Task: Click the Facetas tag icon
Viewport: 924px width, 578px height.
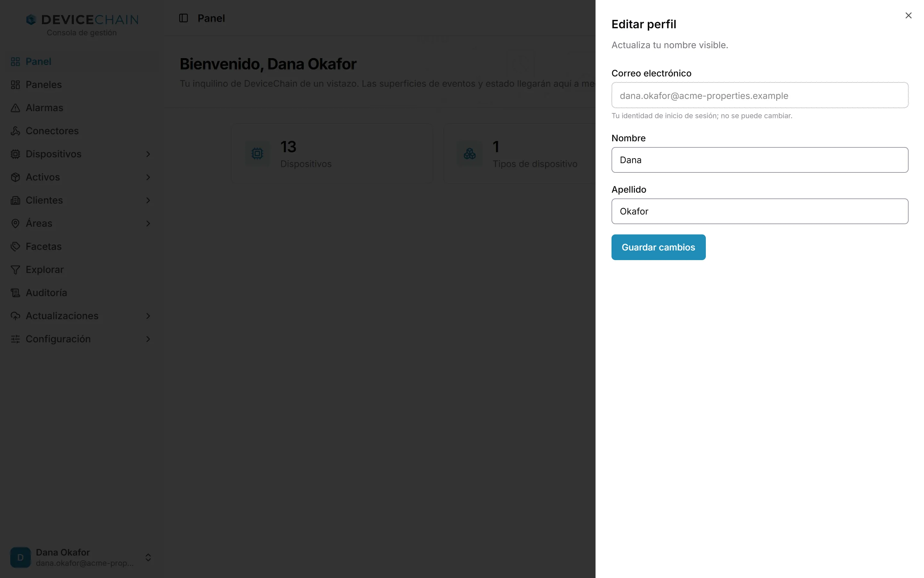Action: [x=15, y=247]
